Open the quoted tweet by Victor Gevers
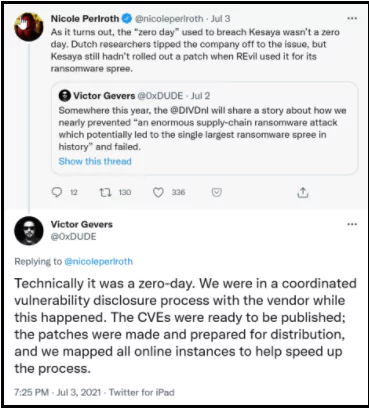The image size is (369, 408). click(x=204, y=129)
